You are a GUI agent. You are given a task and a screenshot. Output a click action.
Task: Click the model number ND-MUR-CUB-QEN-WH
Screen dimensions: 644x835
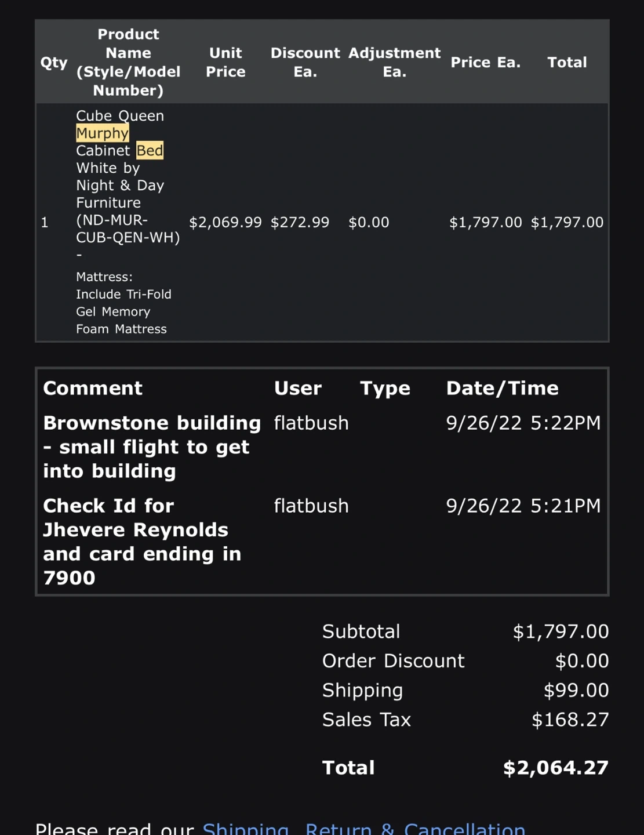(x=128, y=229)
